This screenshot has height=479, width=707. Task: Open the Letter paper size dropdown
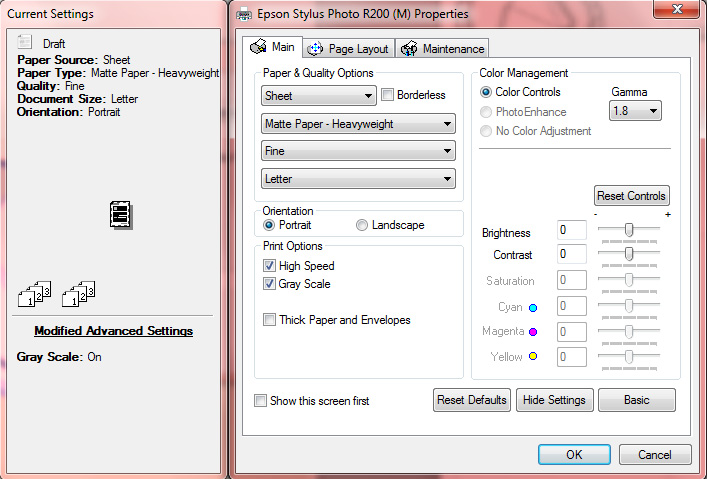coord(358,179)
